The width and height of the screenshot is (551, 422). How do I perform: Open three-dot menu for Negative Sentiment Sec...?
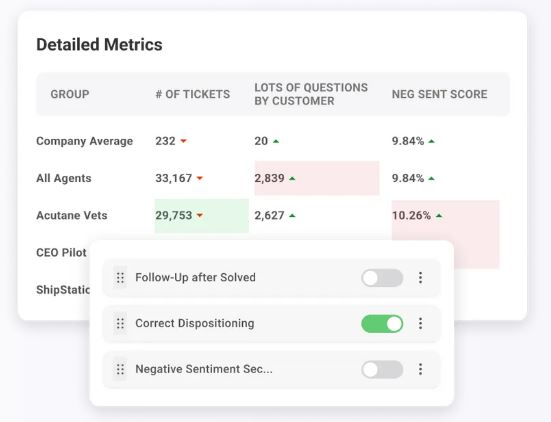(420, 369)
